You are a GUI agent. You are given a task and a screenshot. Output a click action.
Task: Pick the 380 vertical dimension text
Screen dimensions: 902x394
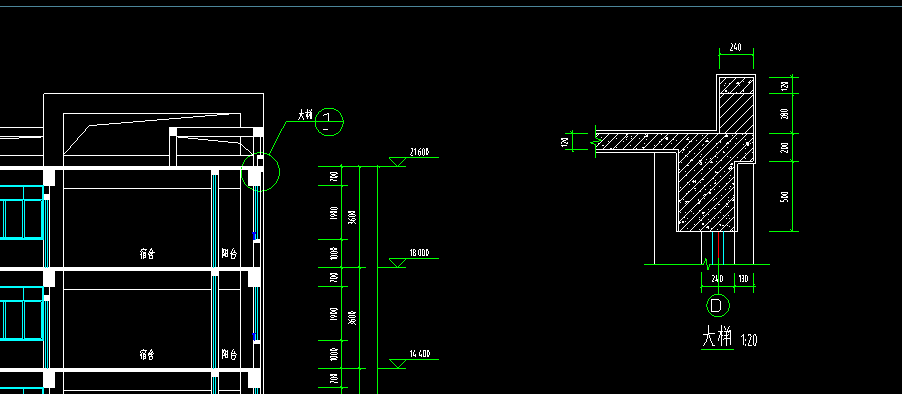pos(784,114)
